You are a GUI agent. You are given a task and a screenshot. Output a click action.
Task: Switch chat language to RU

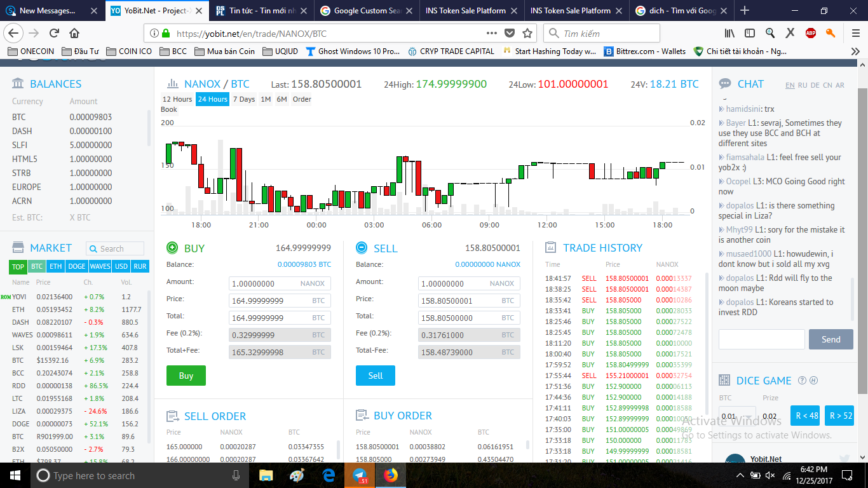(x=803, y=85)
